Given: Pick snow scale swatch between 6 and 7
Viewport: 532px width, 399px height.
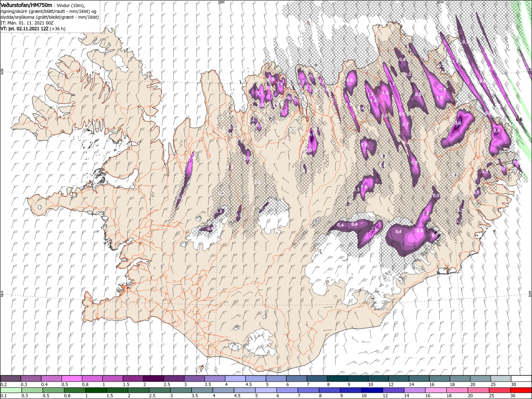Looking at the screenshot, I should [296, 378].
